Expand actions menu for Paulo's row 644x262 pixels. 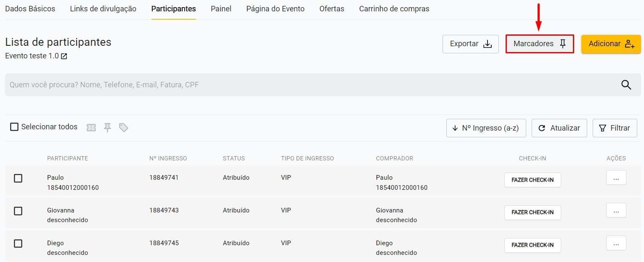click(616, 178)
